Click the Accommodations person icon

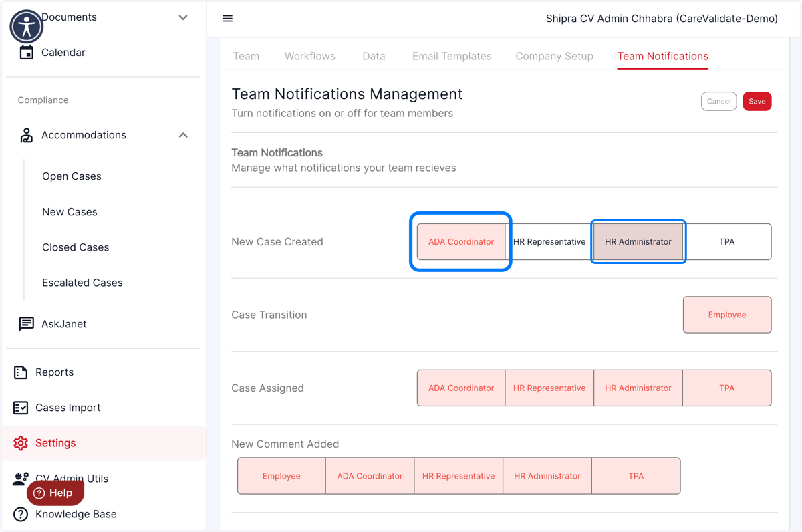coord(26,135)
